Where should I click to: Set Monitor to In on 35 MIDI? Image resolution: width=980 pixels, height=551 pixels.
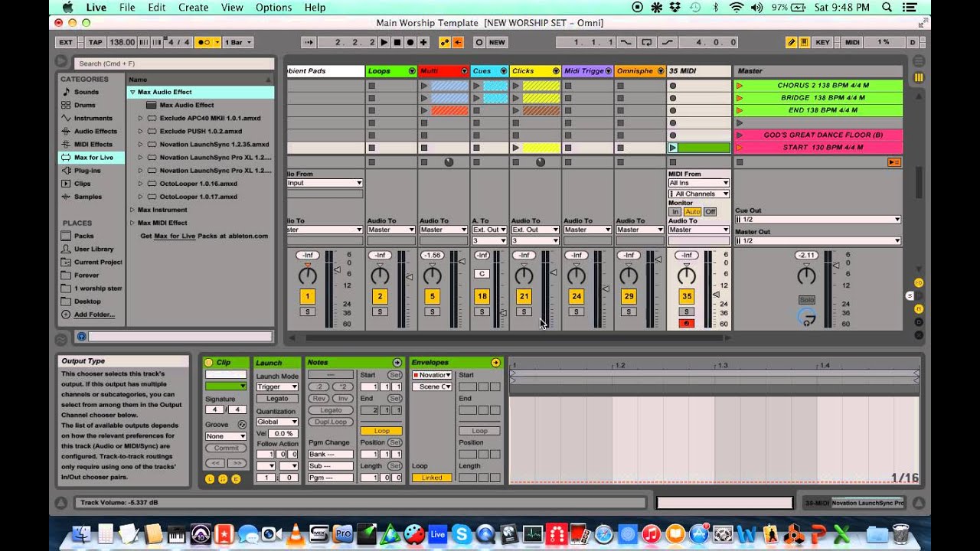coord(675,212)
